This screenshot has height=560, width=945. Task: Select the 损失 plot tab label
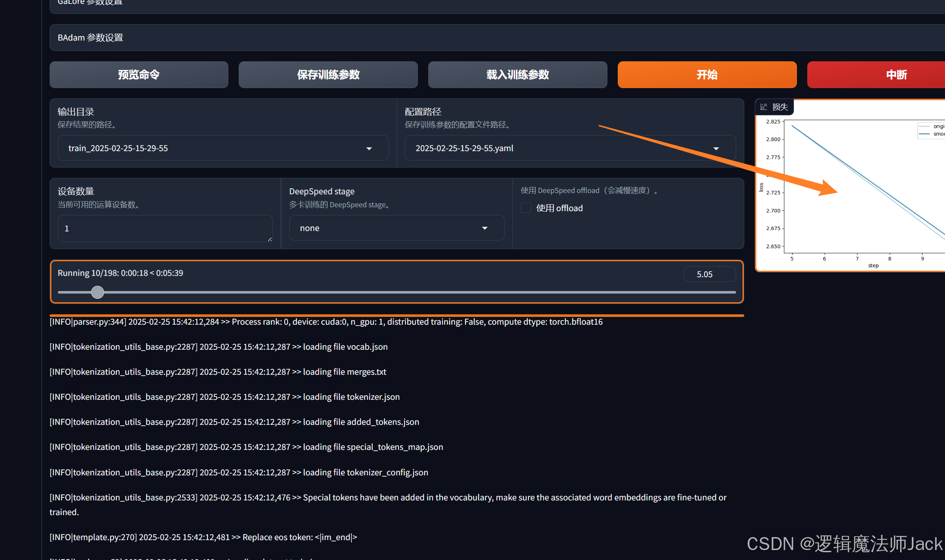pyautogui.click(x=780, y=107)
